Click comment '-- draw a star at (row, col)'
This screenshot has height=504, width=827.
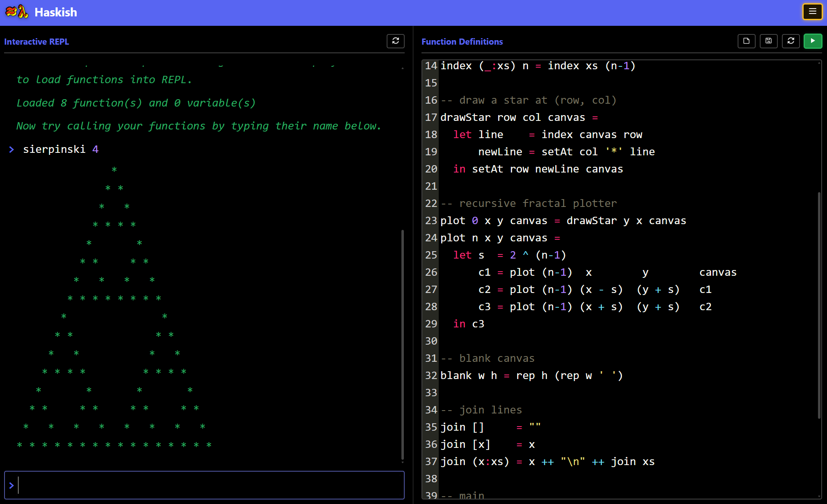point(529,100)
